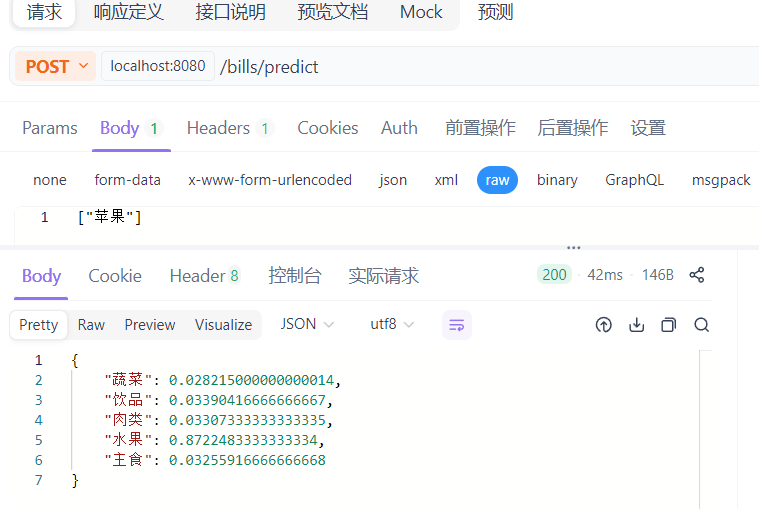Open the request Params tab

pos(50,128)
